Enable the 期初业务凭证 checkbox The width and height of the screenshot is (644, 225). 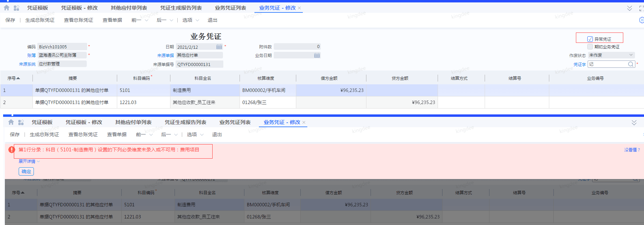(x=590, y=47)
